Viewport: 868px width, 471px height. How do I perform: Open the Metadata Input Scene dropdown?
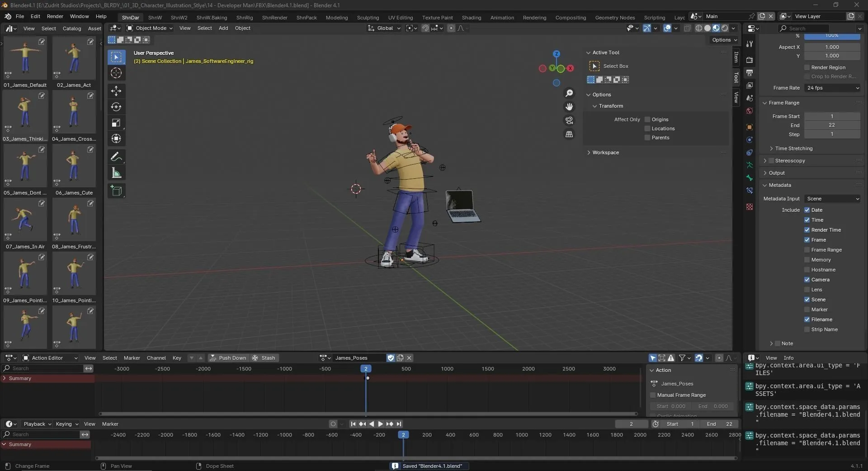tap(832, 199)
